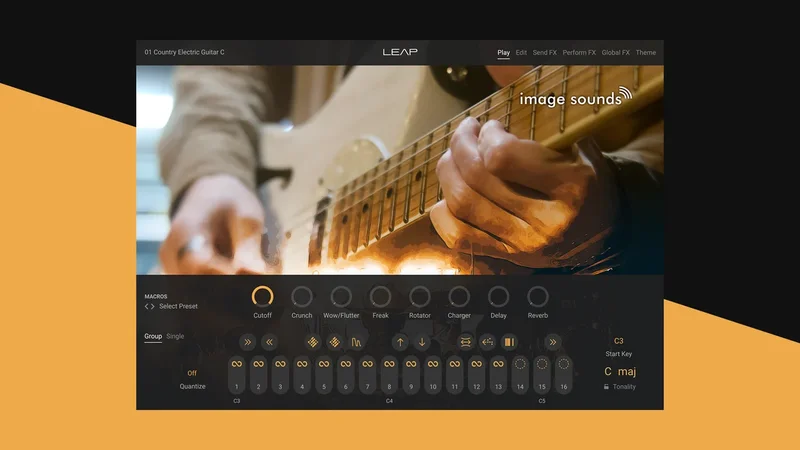This screenshot has height=450, width=800.
Task: Click the vertical bars pause-like icon
Action: pos(509,342)
